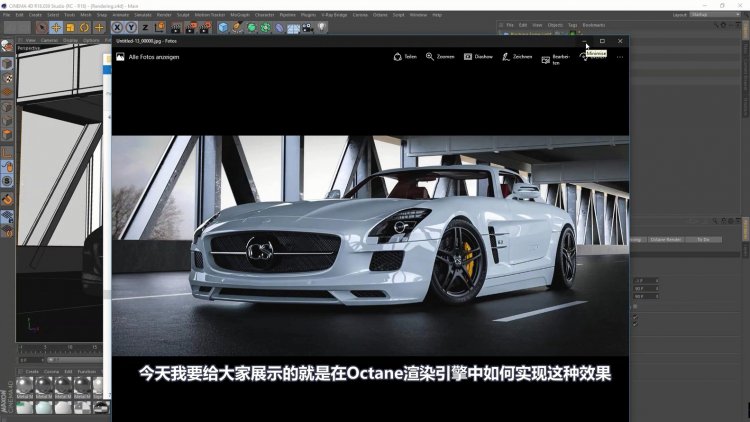Select the Scale tool in the toolbar
This screenshot has width=750, height=422.
click(x=70, y=28)
